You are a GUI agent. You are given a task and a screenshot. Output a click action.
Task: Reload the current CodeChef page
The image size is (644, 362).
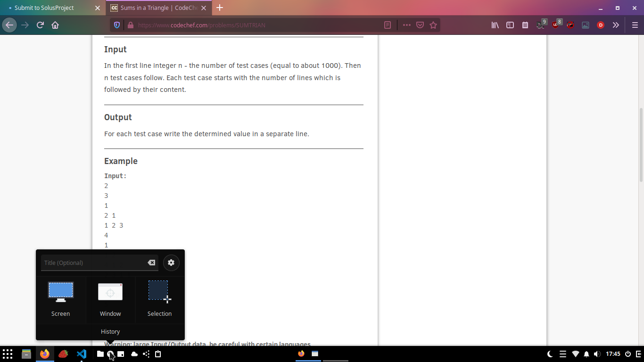[x=40, y=25]
